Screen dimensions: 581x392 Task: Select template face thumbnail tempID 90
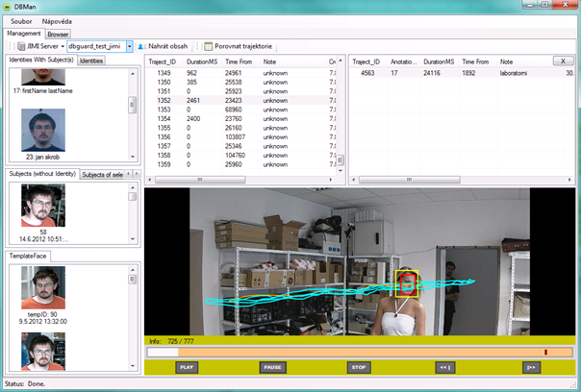click(x=42, y=286)
